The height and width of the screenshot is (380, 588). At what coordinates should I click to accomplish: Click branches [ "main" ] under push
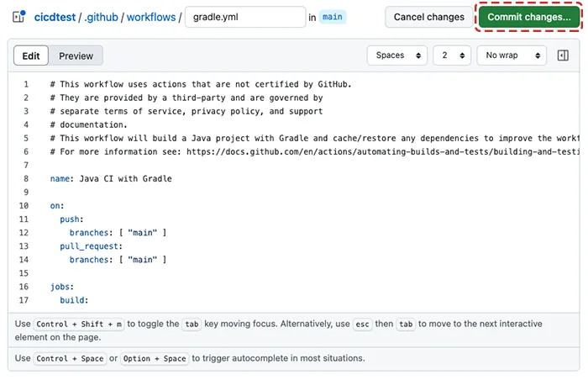(x=118, y=233)
